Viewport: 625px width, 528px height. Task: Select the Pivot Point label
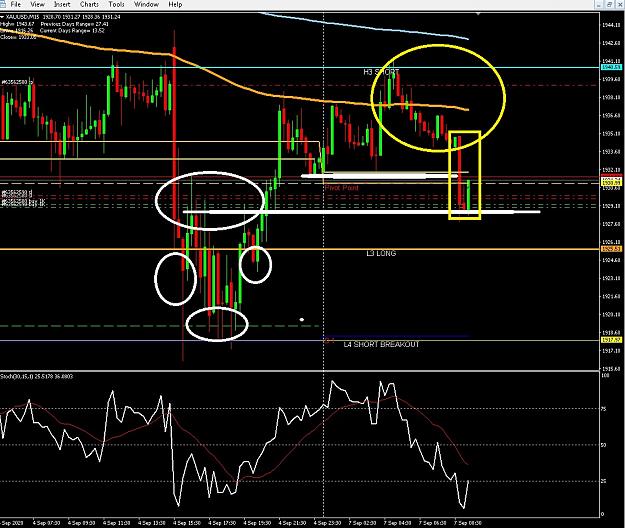click(x=342, y=188)
